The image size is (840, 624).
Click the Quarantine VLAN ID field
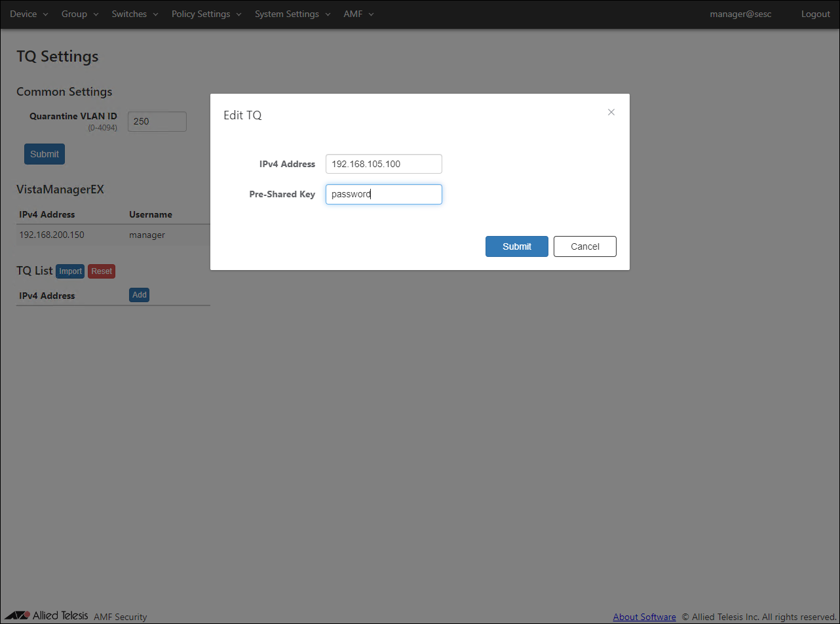click(x=157, y=121)
